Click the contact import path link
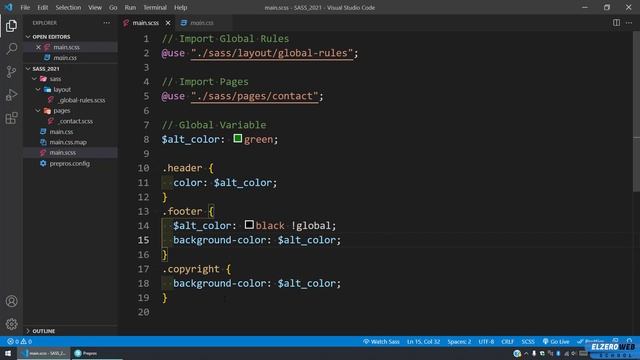640x360 pixels. click(x=255, y=96)
